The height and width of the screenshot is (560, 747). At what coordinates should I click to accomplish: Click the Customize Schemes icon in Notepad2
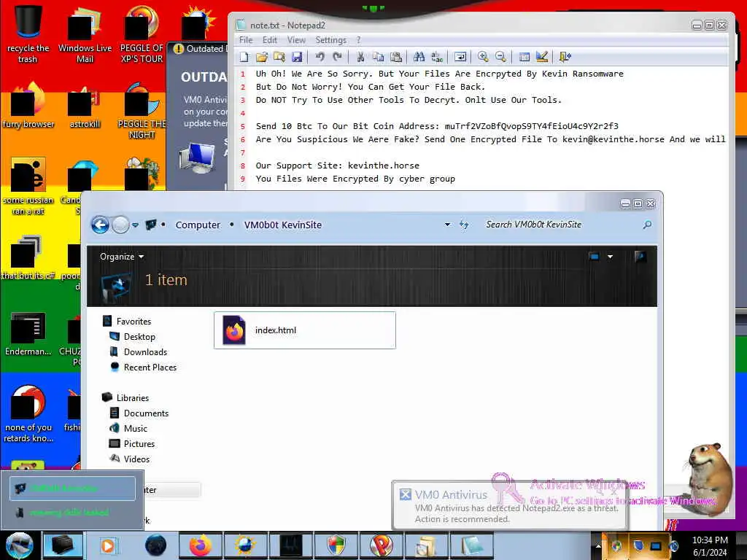542,57
